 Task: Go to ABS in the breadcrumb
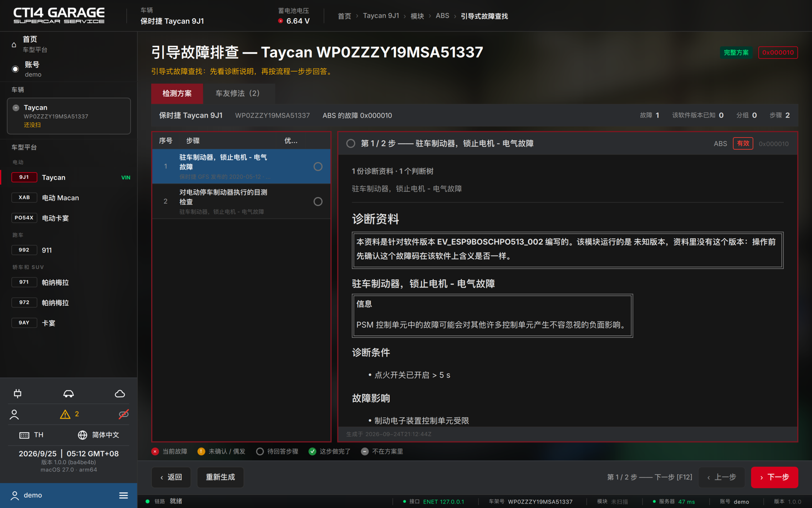[x=443, y=16]
